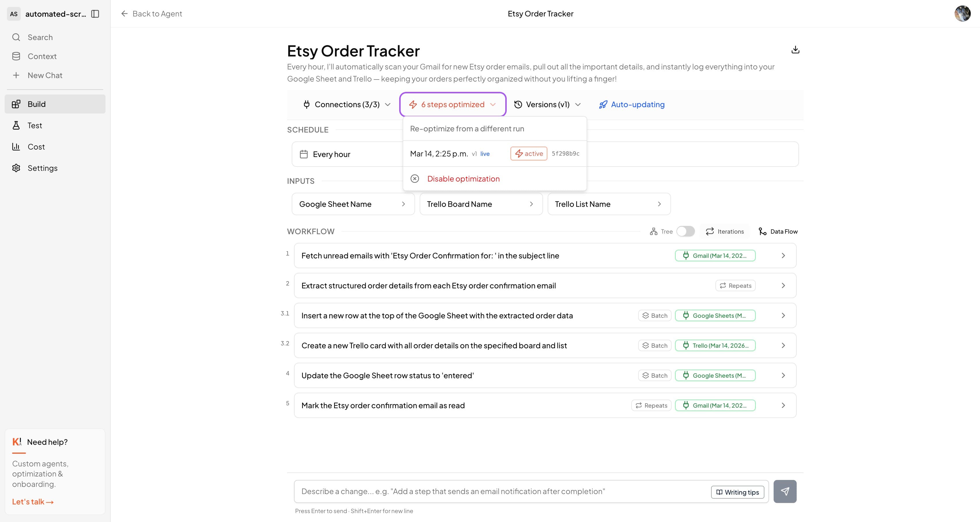Select the Build tab in sidebar

37,104
